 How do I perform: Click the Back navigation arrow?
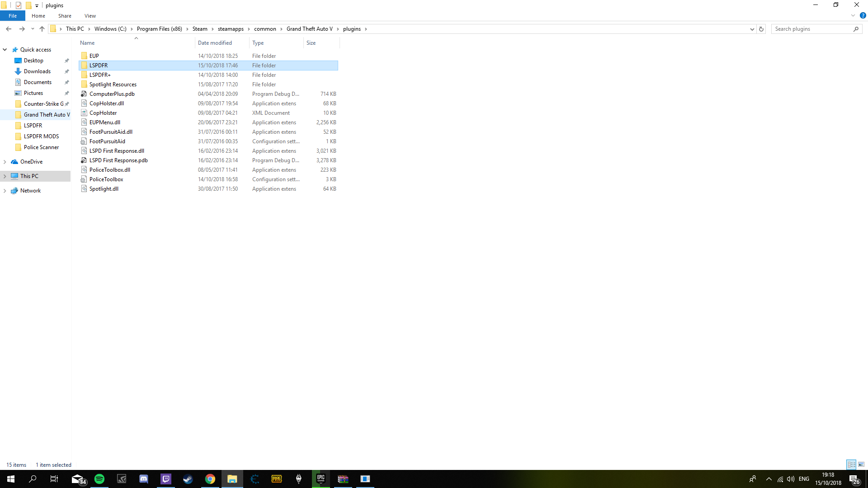click(9, 29)
